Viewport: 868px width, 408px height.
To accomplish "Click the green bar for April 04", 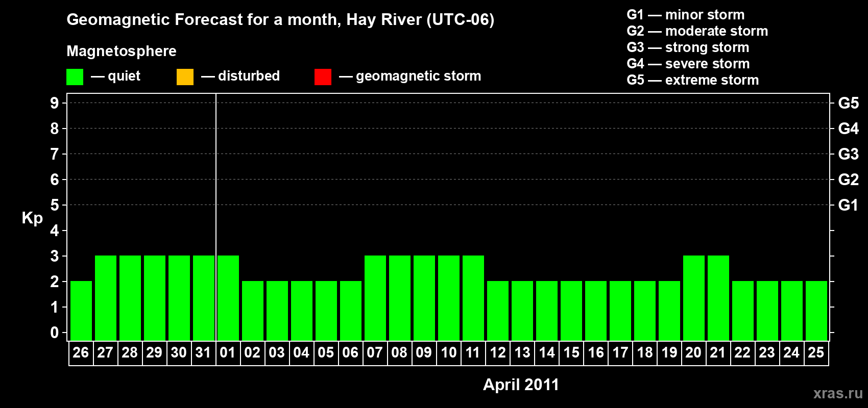I will [302, 311].
